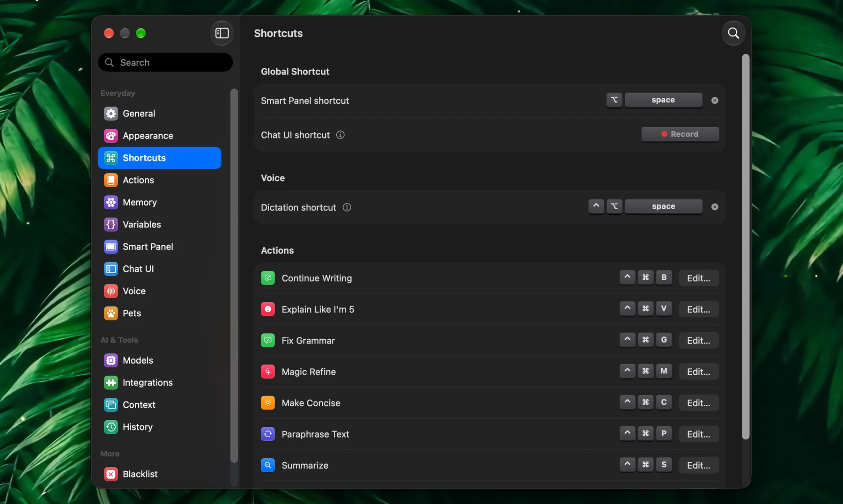Click the Explain Like I'm 5 action icon
The height and width of the screenshot is (504, 843).
coord(268,309)
